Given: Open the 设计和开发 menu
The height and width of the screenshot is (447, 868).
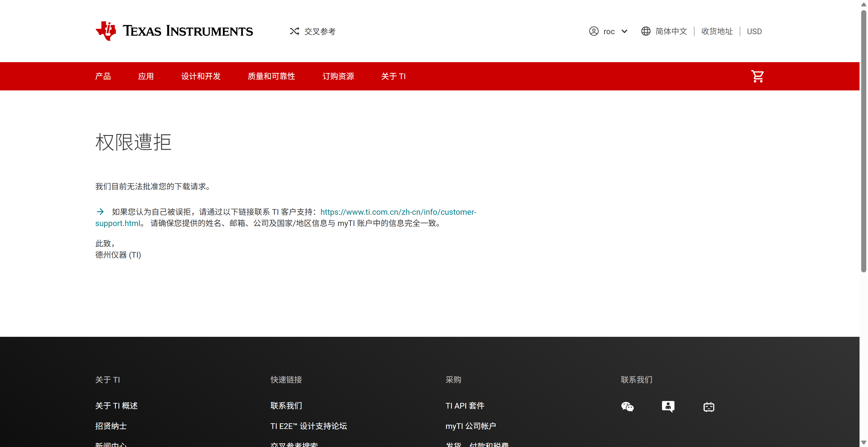Looking at the screenshot, I should (x=201, y=76).
